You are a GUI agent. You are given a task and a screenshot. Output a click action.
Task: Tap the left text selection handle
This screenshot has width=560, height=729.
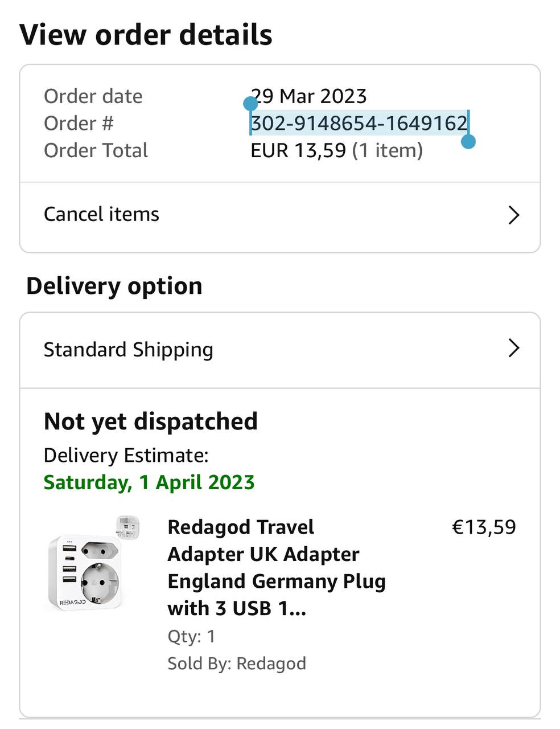point(250,104)
